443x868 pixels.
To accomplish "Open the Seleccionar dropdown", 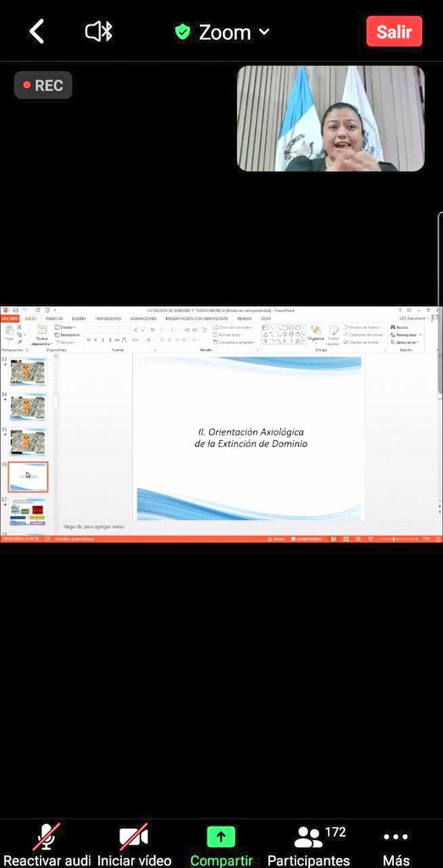I will (404, 342).
